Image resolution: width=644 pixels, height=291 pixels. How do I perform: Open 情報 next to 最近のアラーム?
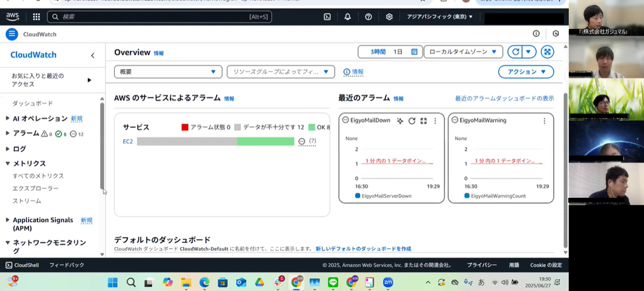pyautogui.click(x=398, y=98)
